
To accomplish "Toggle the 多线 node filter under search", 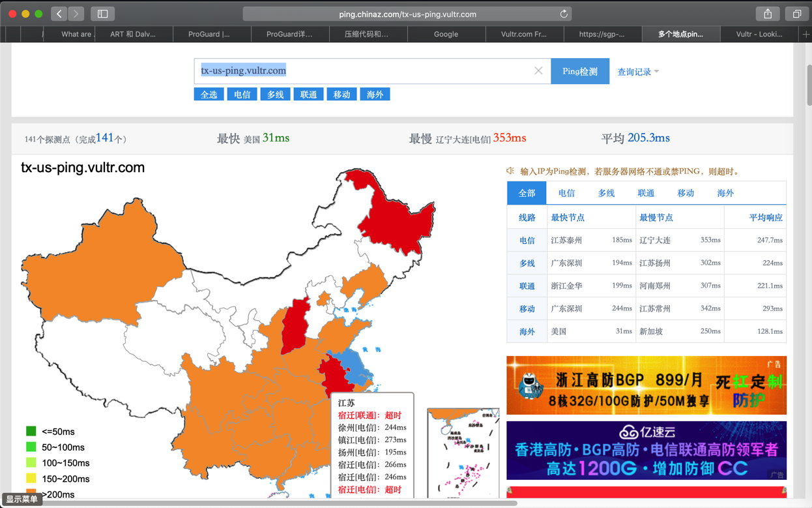I will point(275,95).
